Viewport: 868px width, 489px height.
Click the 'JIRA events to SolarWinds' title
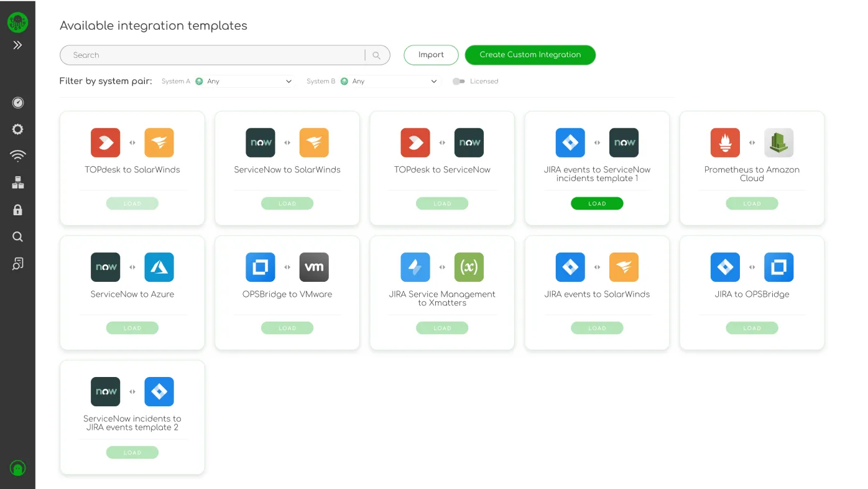[597, 294]
